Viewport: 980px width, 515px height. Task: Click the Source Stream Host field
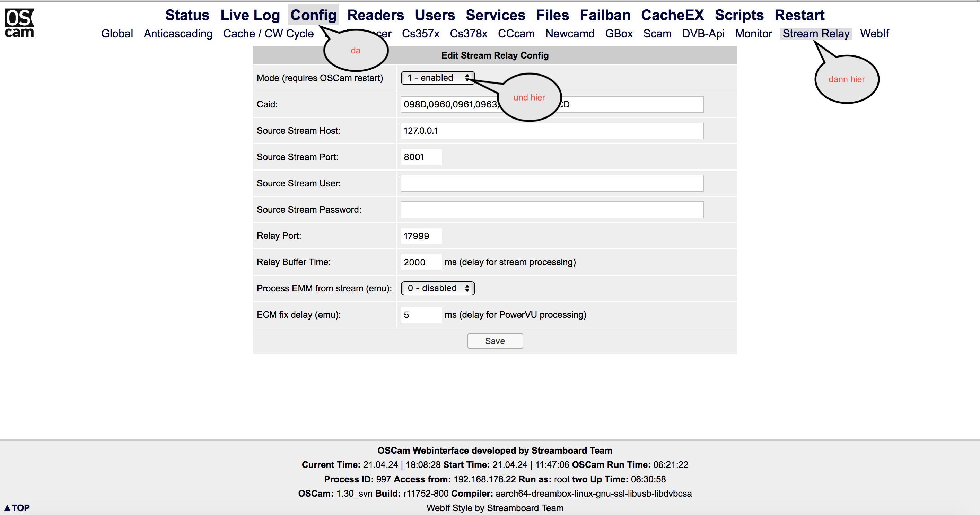552,130
